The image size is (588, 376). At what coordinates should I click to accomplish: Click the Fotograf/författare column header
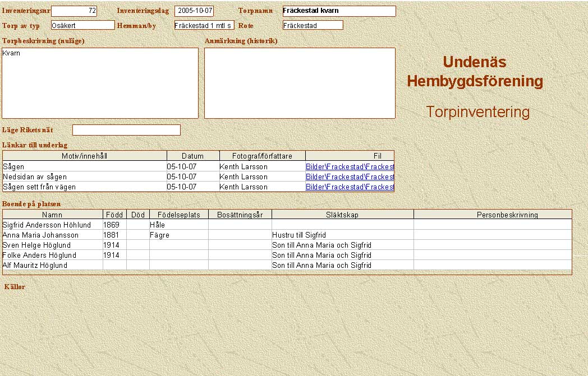pyautogui.click(x=261, y=156)
